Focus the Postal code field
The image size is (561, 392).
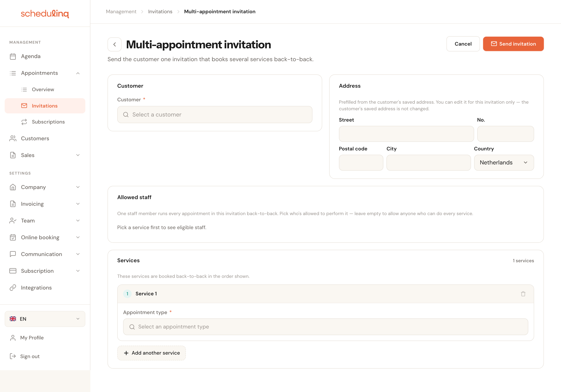click(x=361, y=162)
